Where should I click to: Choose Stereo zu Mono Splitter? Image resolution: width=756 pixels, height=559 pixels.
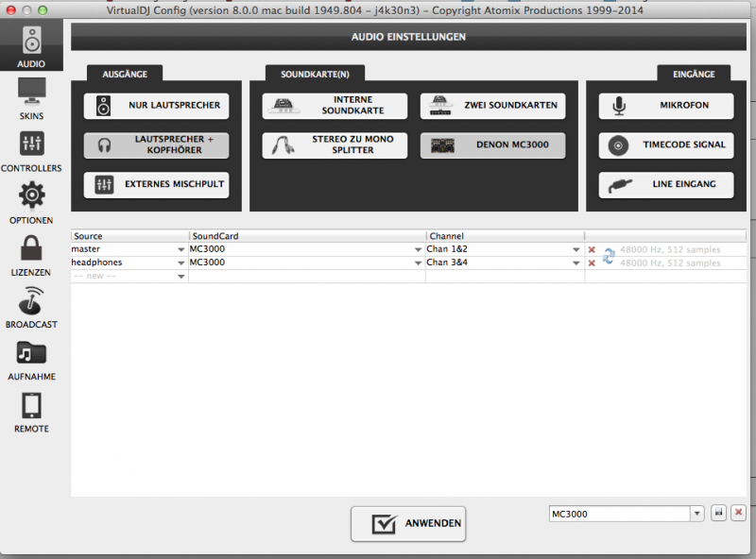tap(335, 145)
